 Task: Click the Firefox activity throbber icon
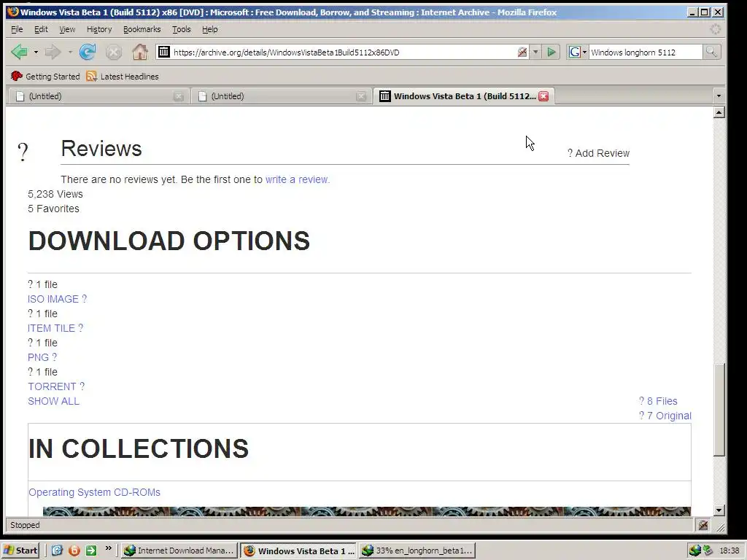(x=715, y=29)
